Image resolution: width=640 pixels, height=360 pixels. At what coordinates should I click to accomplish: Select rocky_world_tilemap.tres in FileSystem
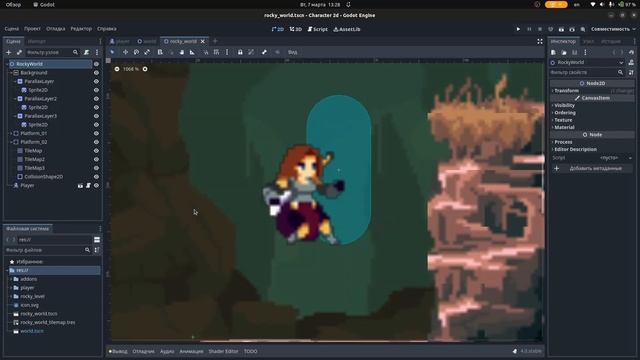[x=48, y=322]
